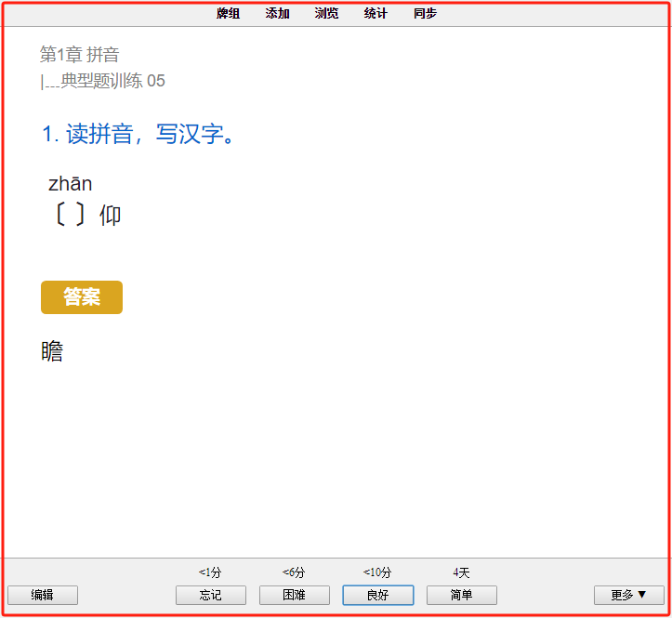The height and width of the screenshot is (618, 672).
Task: Rate the card as 困难
Action: point(295,595)
